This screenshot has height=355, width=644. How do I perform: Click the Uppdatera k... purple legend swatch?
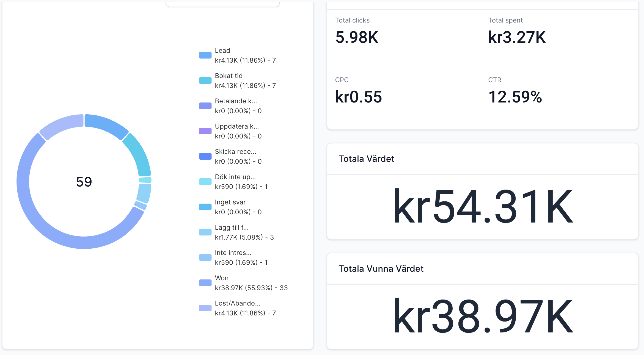tap(205, 131)
